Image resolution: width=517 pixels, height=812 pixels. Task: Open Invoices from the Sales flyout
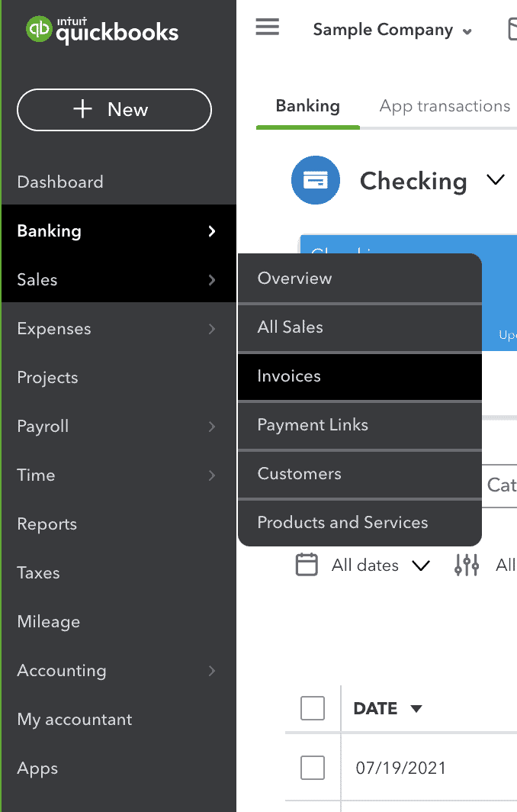click(x=360, y=376)
